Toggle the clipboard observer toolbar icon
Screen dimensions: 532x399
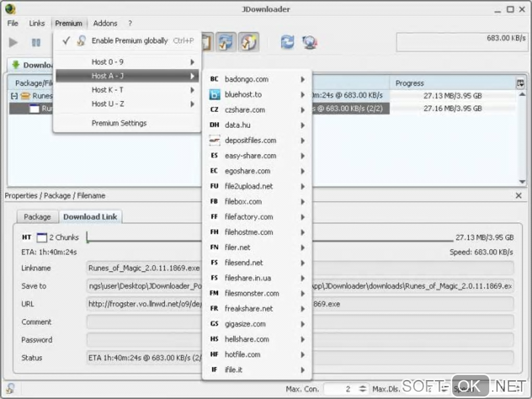pyautogui.click(x=207, y=42)
